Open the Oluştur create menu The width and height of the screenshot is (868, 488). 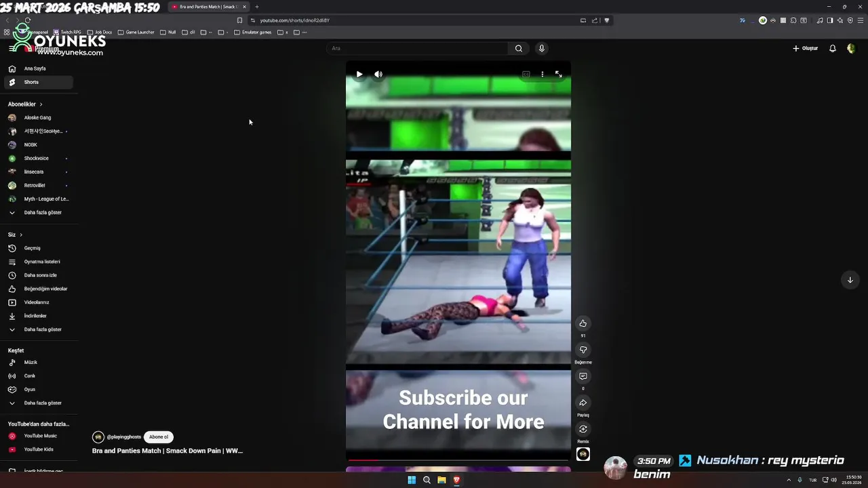click(805, 48)
